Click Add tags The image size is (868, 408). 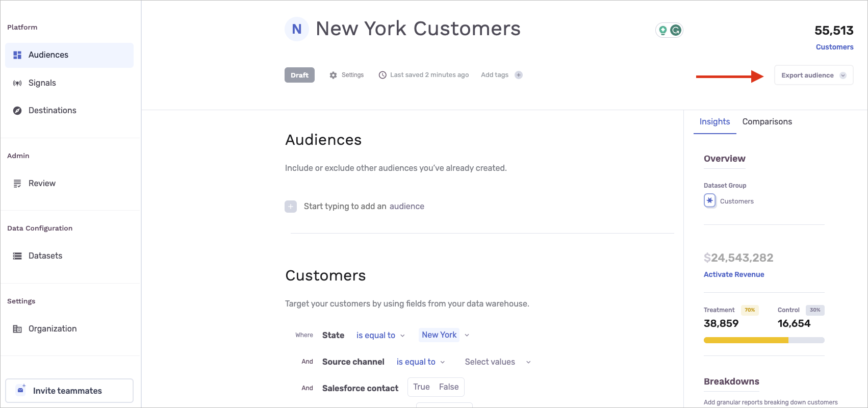(495, 75)
